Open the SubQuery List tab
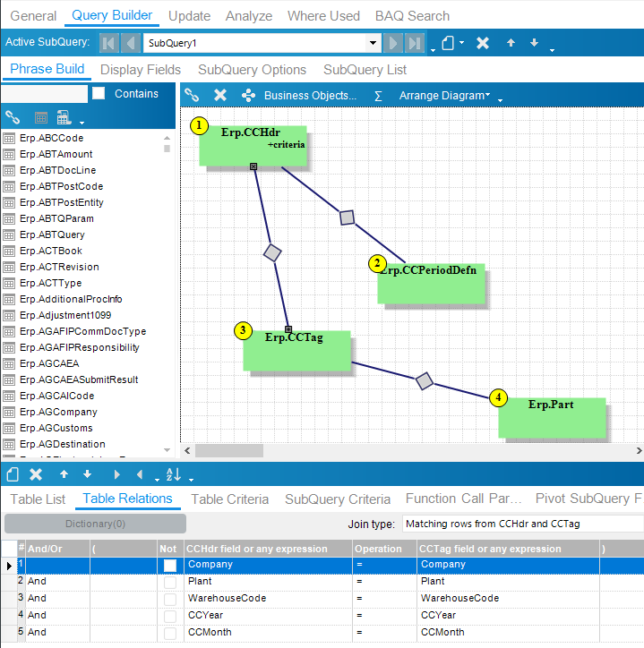 click(x=365, y=70)
